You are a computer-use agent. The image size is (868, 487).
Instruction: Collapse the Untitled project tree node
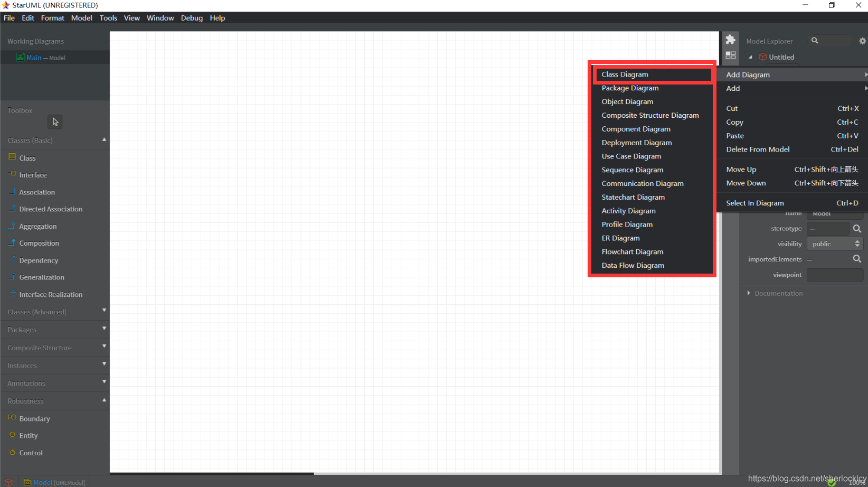(x=751, y=57)
